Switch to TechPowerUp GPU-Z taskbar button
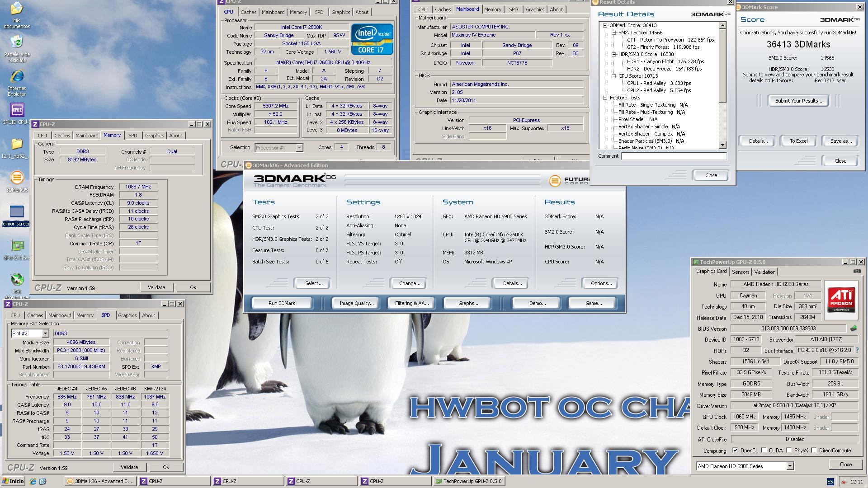Screen dimensions: 868x488 coord(469,481)
